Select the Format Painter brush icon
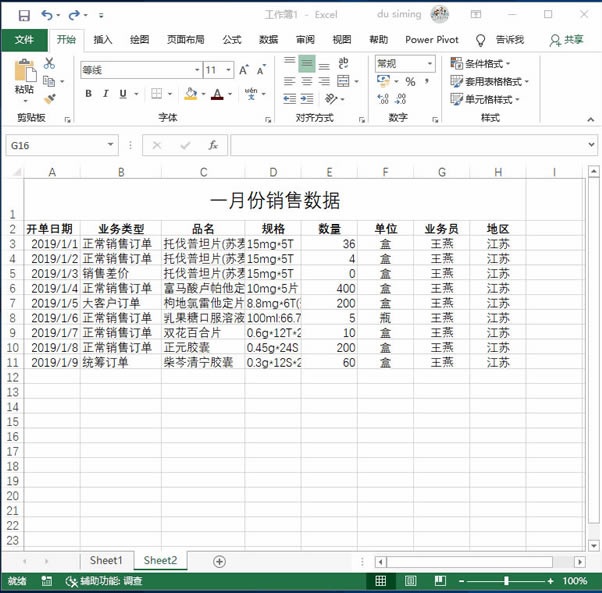Screen dimensions: 602x593 [x=50, y=99]
